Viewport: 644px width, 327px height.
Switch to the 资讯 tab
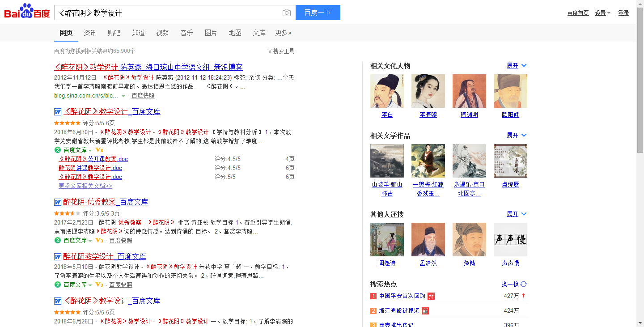coord(90,33)
